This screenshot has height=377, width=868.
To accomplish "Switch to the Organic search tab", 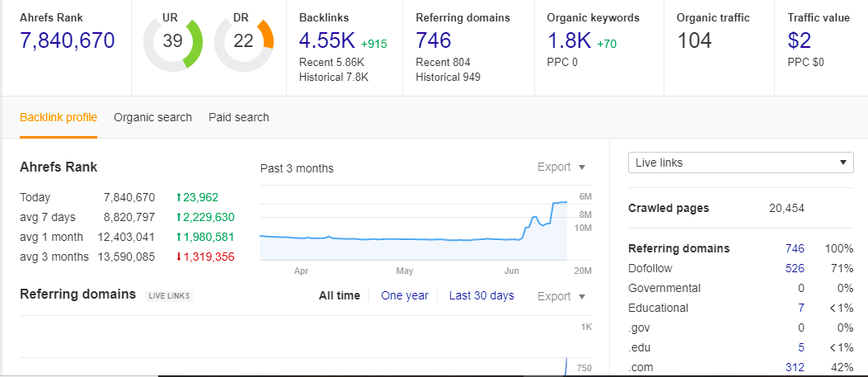I will 152,117.
